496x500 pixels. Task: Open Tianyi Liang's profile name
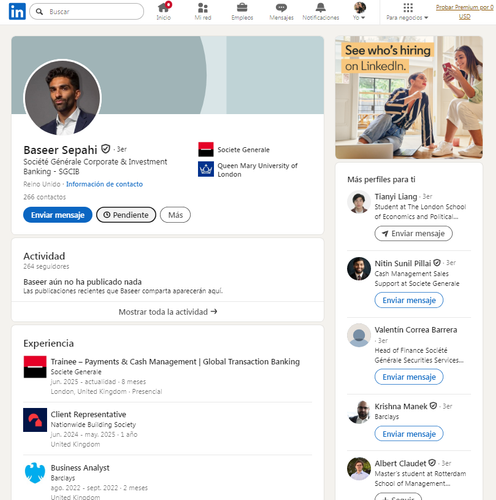coord(396,197)
